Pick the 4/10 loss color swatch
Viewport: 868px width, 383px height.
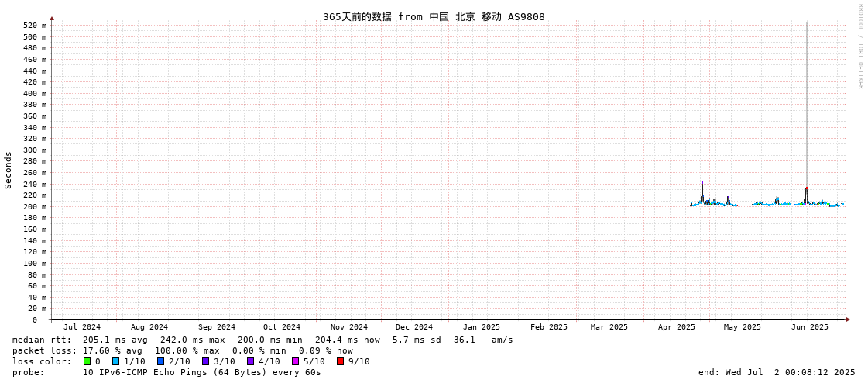pos(251,361)
